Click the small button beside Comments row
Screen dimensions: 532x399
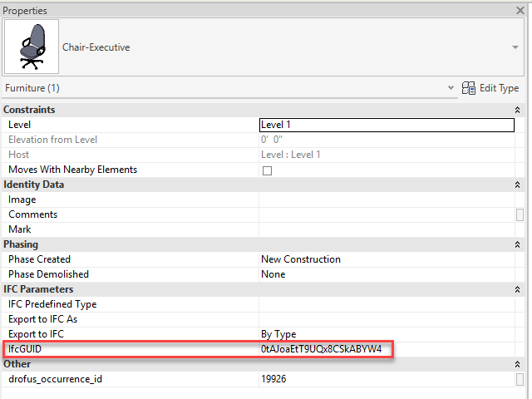pyautogui.click(x=520, y=214)
